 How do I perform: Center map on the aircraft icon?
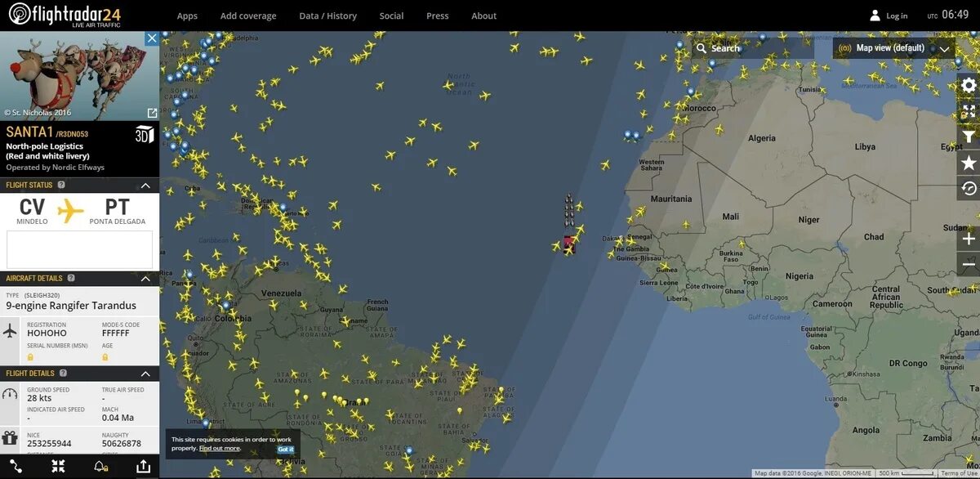58,466
